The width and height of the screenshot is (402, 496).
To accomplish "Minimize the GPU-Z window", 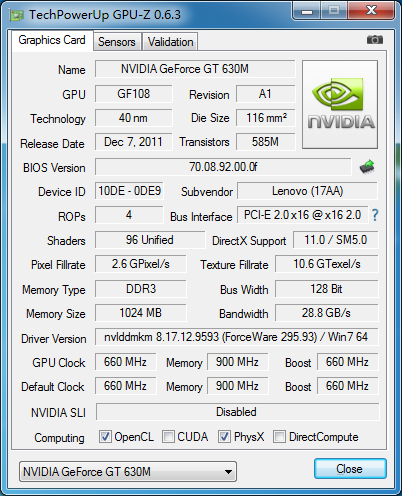I will point(307,11).
